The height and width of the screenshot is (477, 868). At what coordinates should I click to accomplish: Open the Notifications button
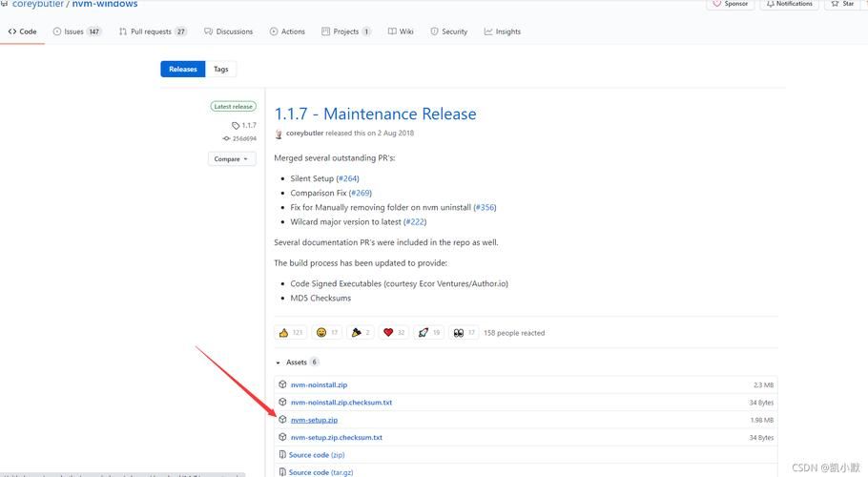tap(789, 4)
